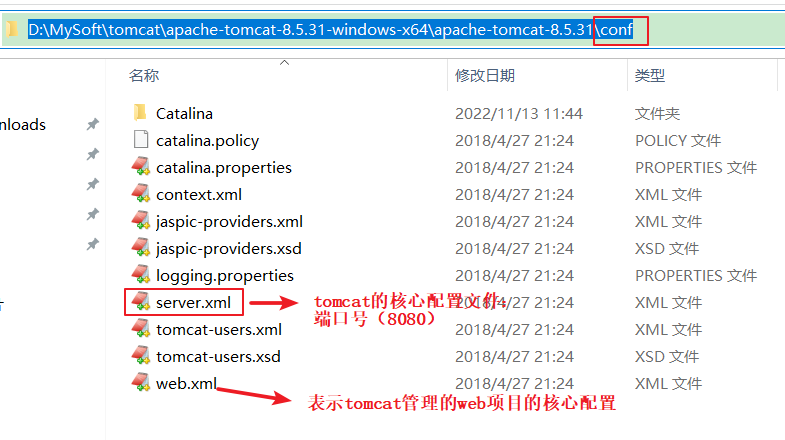
Task: Click the address bar path text
Action: 330,30
